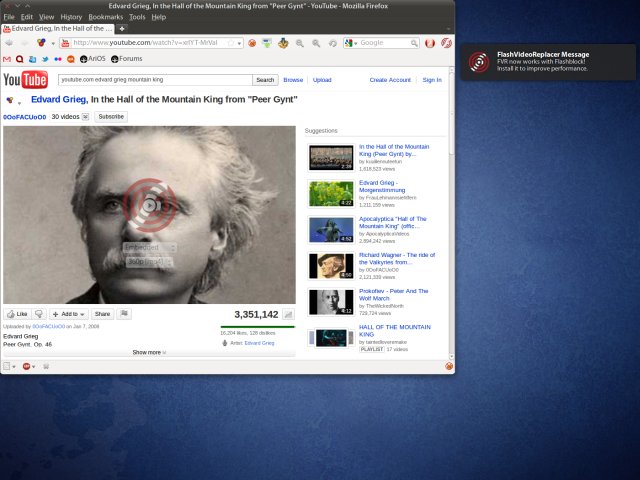Open the Edvard Grieg Morgenstimmung thumbnail
Viewport: 640px width, 480px height.
point(331,193)
